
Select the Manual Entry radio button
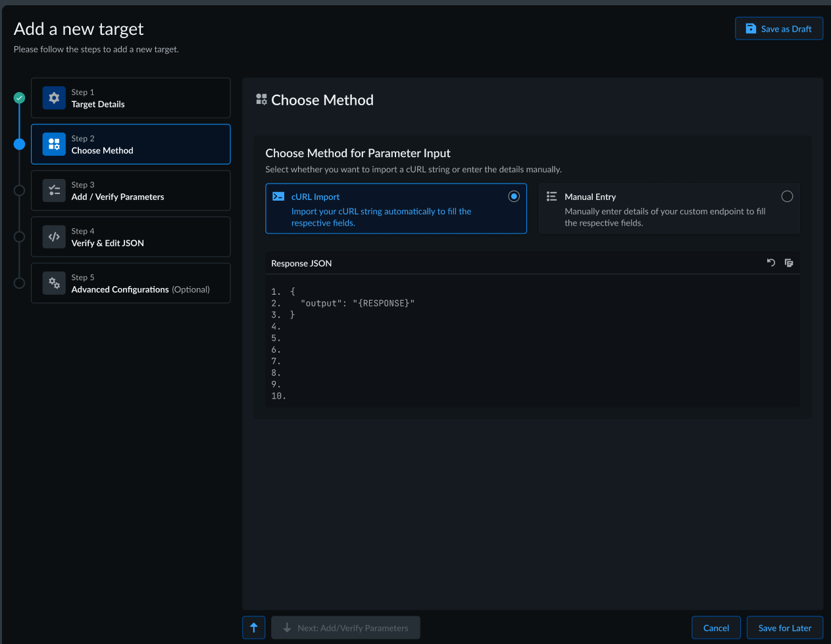point(787,196)
